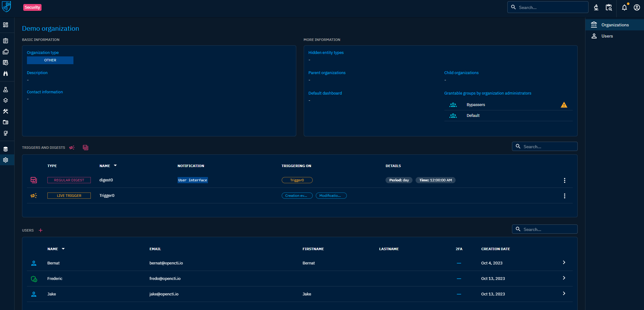Open the Data database icon in sidebar

click(6, 149)
